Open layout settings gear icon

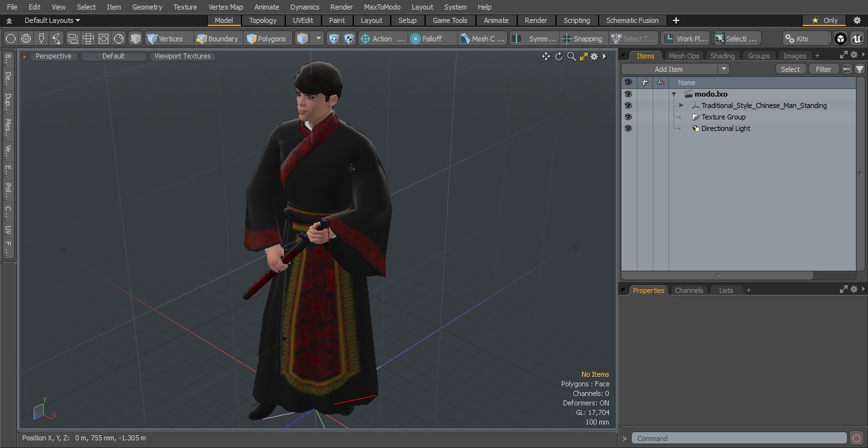point(857,20)
